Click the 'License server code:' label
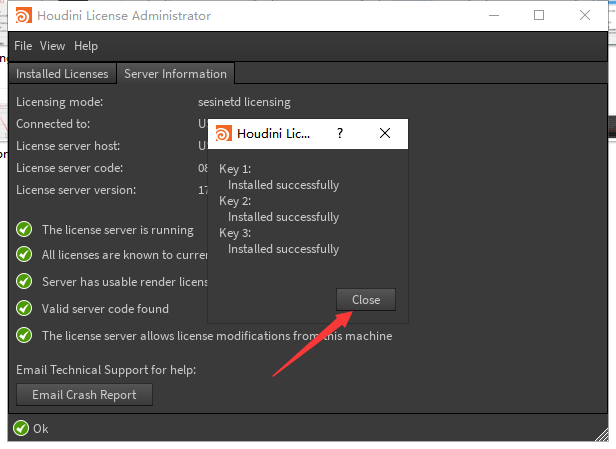The image size is (616, 449). coord(70,168)
